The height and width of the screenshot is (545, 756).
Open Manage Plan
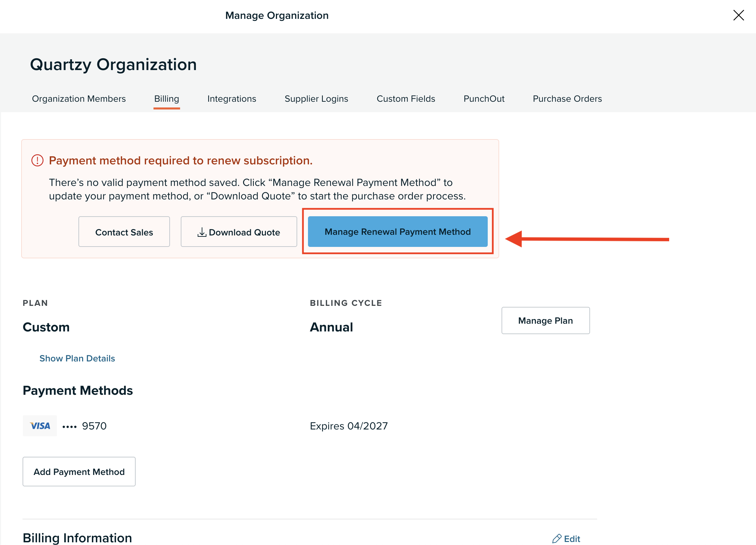point(546,320)
